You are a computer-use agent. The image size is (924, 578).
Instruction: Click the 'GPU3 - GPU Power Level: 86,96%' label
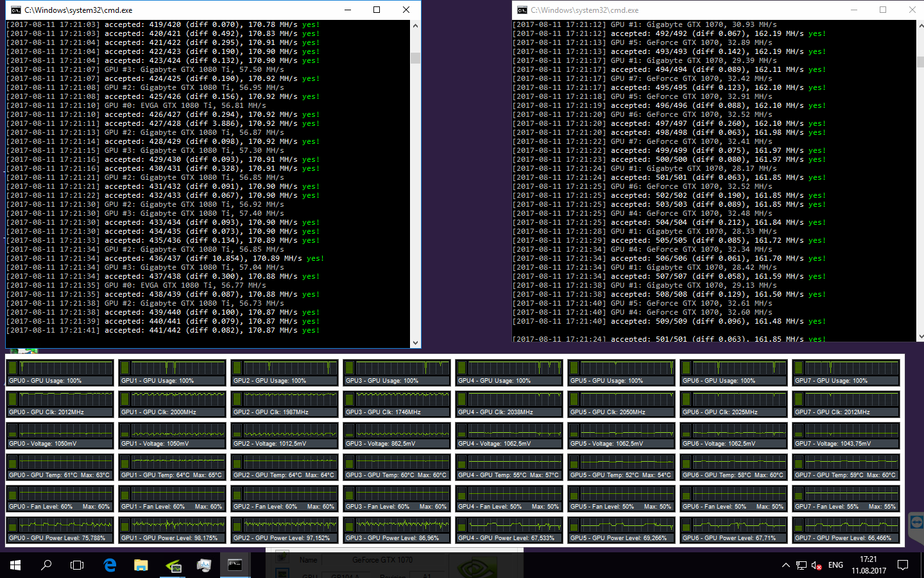pyautogui.click(x=393, y=538)
